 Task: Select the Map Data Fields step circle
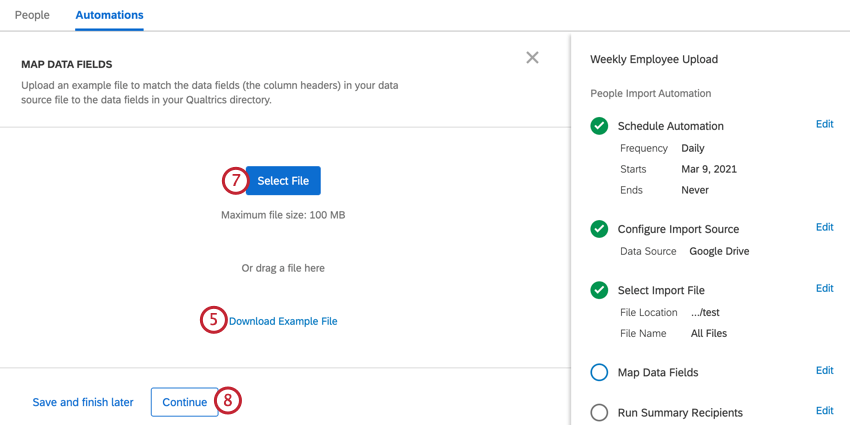pyautogui.click(x=599, y=372)
